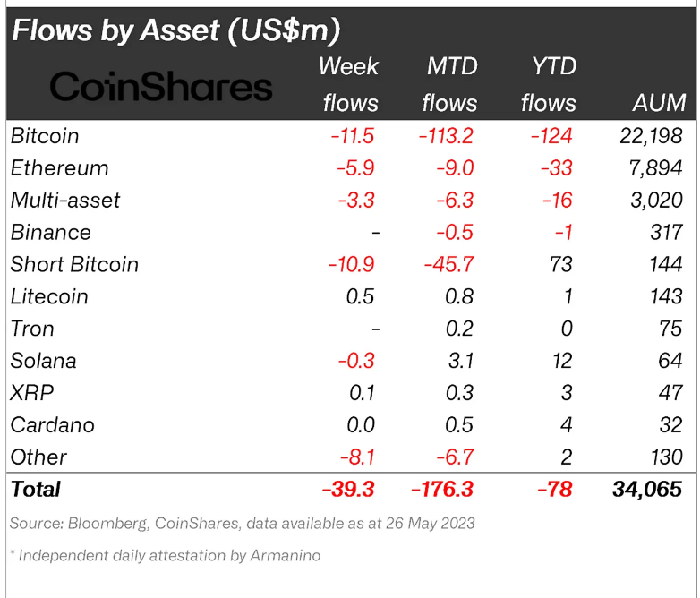The image size is (700, 598).
Task: Select the Multi-asset row label
Action: pyautogui.click(x=64, y=201)
